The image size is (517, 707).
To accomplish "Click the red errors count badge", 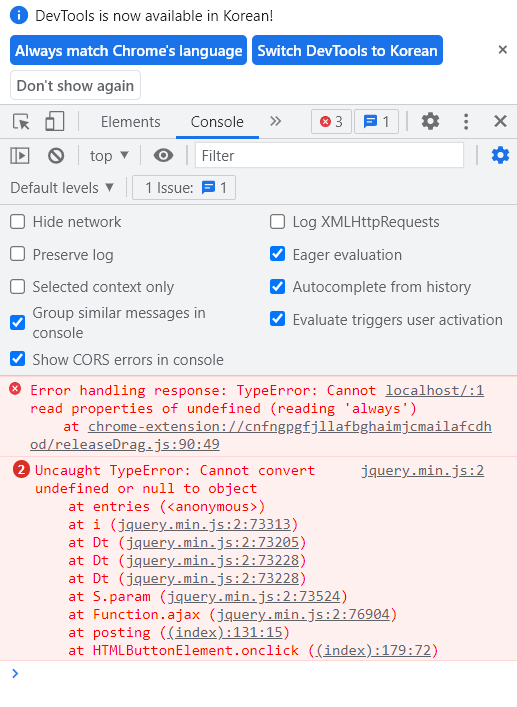I will (331, 122).
